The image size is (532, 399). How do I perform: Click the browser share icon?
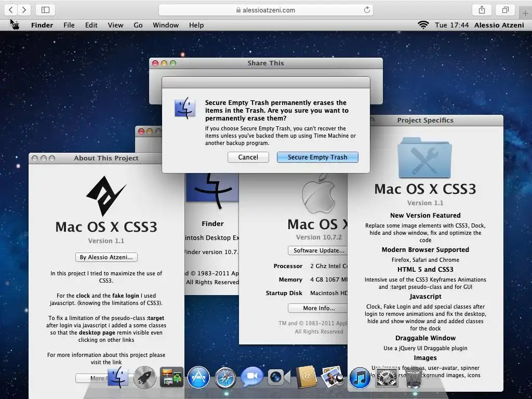pos(482,10)
